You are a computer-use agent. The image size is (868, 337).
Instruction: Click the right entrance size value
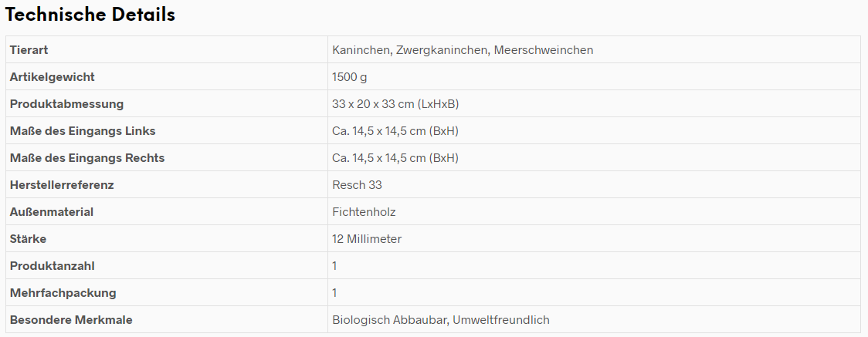[395, 158]
